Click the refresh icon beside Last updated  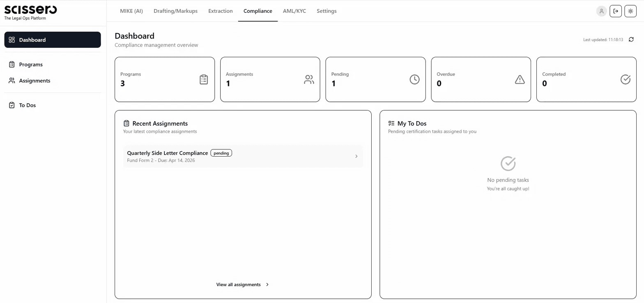[x=631, y=39]
